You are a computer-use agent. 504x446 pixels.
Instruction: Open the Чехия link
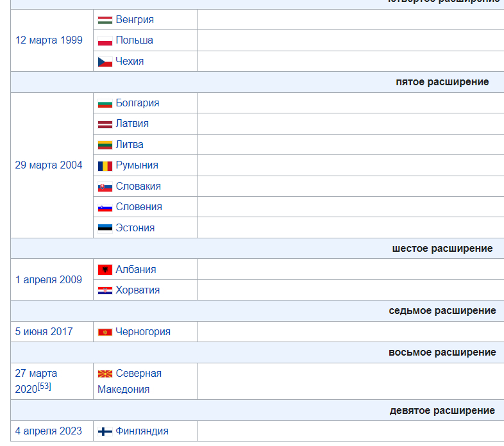[130, 62]
